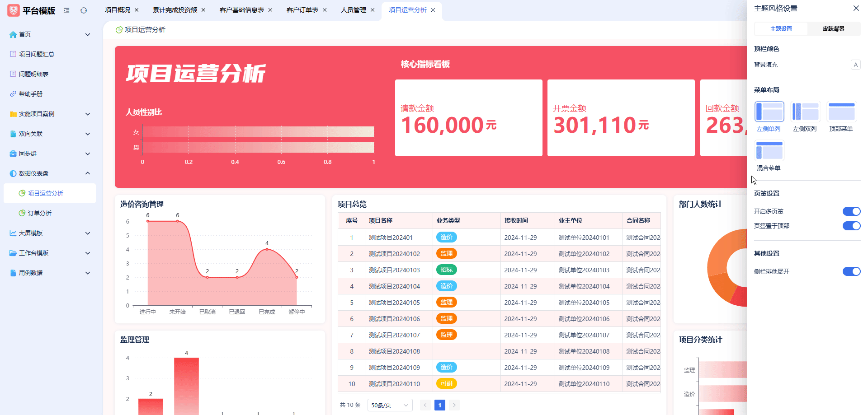The height and width of the screenshot is (415, 868).
Task: Open 订单分析 in the sidebar
Action: click(x=40, y=213)
